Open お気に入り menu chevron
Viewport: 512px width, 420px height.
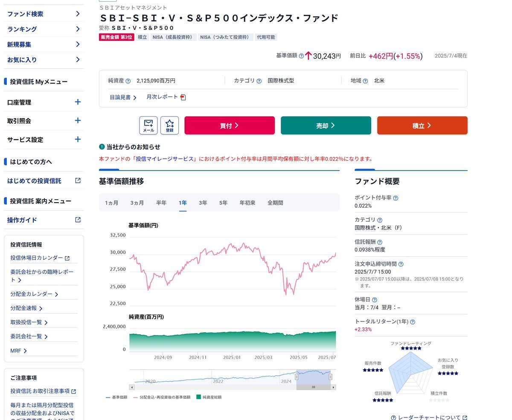coord(78,60)
